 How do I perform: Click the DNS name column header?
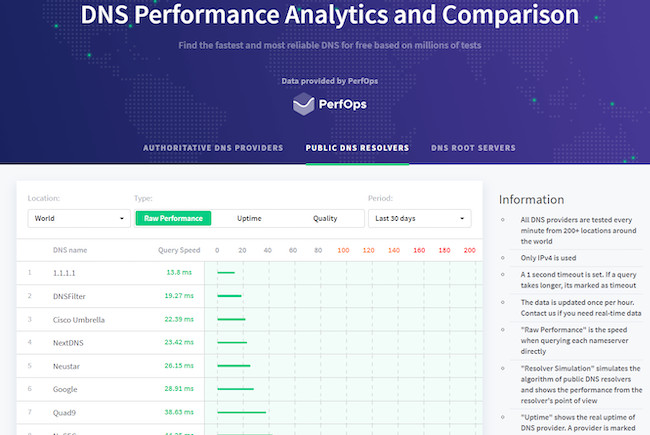pyautogui.click(x=70, y=249)
